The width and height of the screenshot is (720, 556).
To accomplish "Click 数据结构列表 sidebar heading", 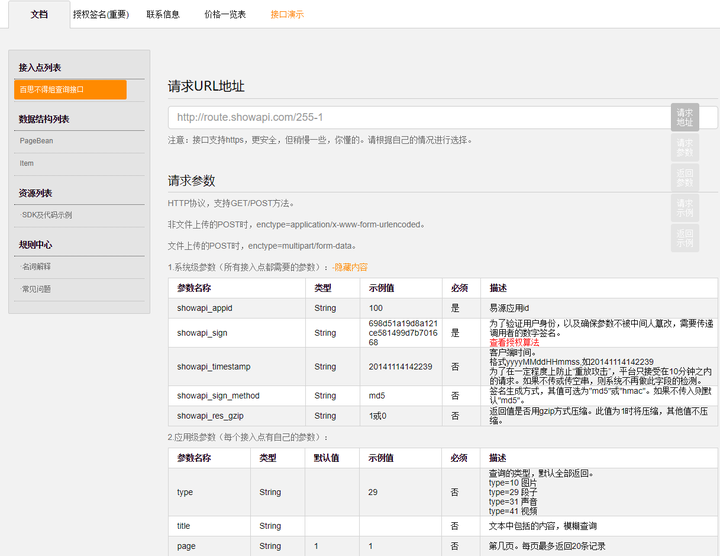I will (44, 119).
